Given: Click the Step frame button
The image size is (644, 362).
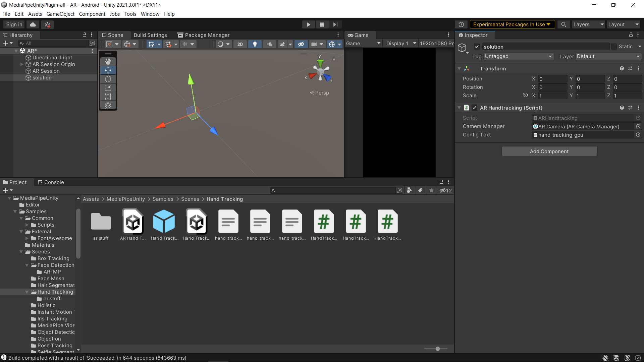Looking at the screenshot, I should point(335,24).
